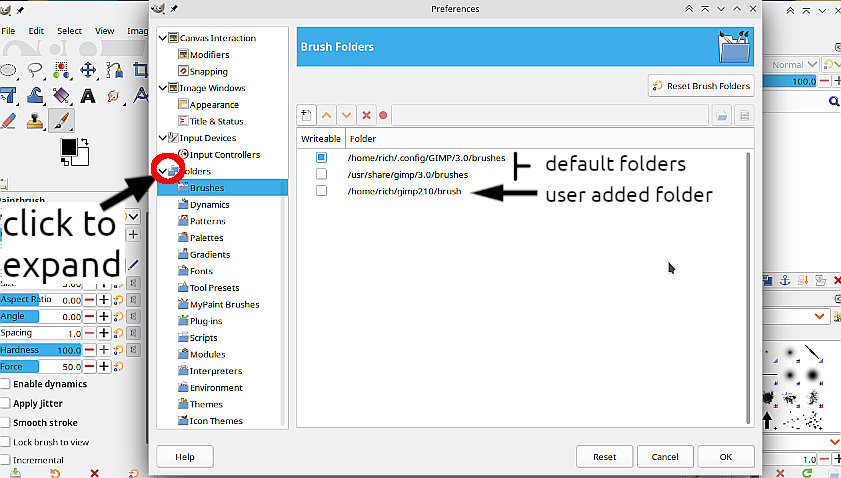Select the Free Select lasso tool
841x478 pixels.
(x=35, y=70)
